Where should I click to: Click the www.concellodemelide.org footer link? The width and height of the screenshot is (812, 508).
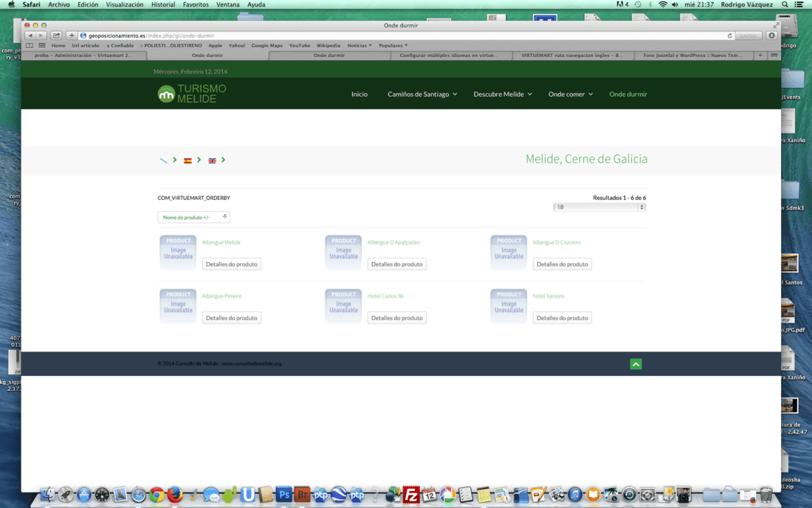[x=252, y=363]
